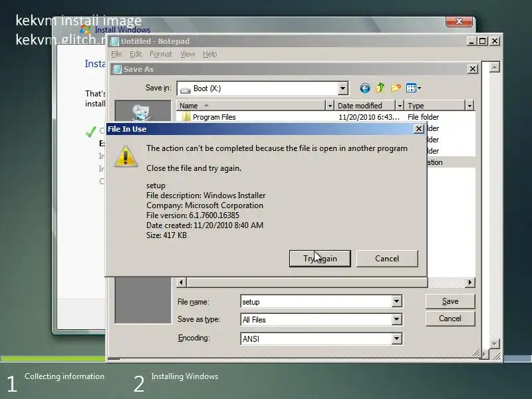The height and width of the screenshot is (399, 532).
Task: Click Notepad's vertical scrollbar down arrow
Action: tap(495, 344)
